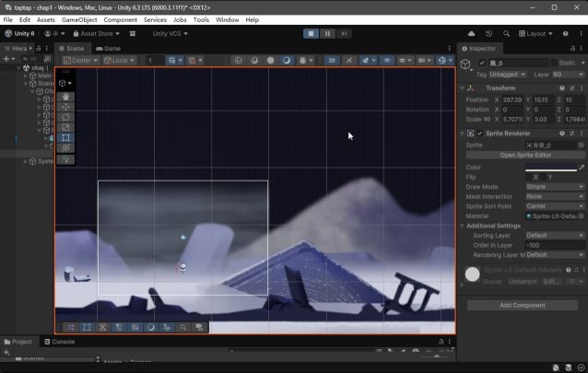Screen dimensions: 588x373
Task: Toggle Inspector lock icon
Action: click(x=572, y=49)
